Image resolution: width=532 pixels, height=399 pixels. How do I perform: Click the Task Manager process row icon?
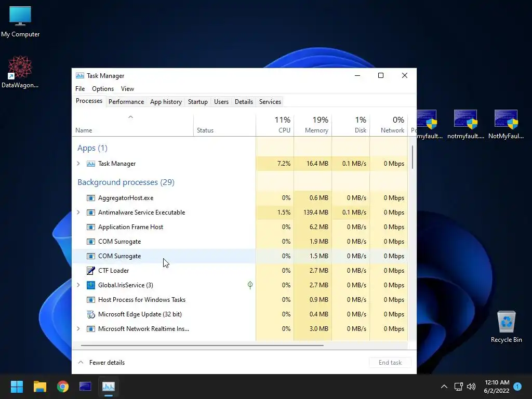pos(90,164)
